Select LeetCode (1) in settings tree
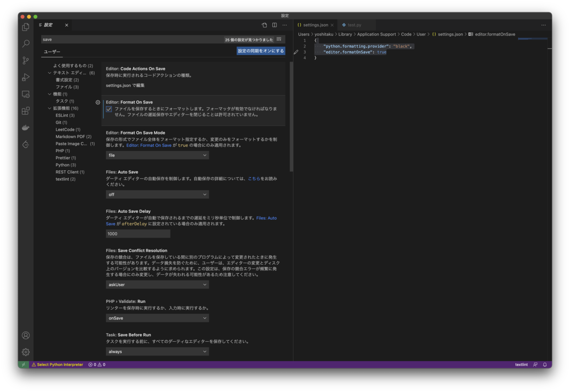Image resolution: width=570 pixels, height=392 pixels. click(x=68, y=130)
